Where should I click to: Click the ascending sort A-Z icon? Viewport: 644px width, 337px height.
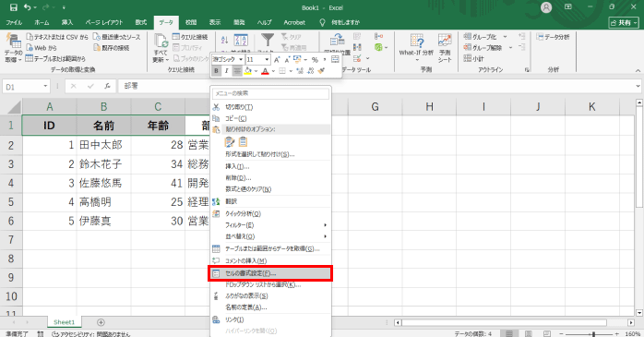[224, 40]
